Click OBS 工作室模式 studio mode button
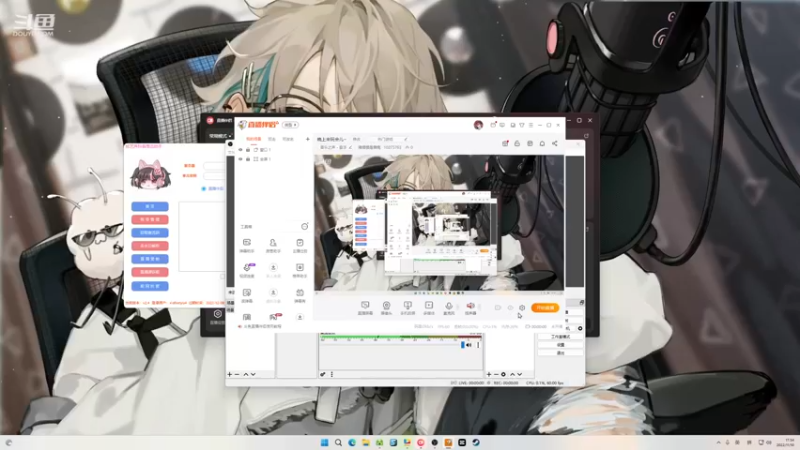The image size is (800, 450). [x=560, y=337]
